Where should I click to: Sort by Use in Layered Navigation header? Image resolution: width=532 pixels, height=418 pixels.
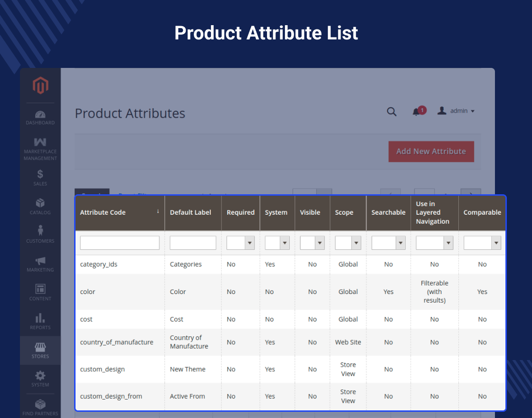point(435,213)
